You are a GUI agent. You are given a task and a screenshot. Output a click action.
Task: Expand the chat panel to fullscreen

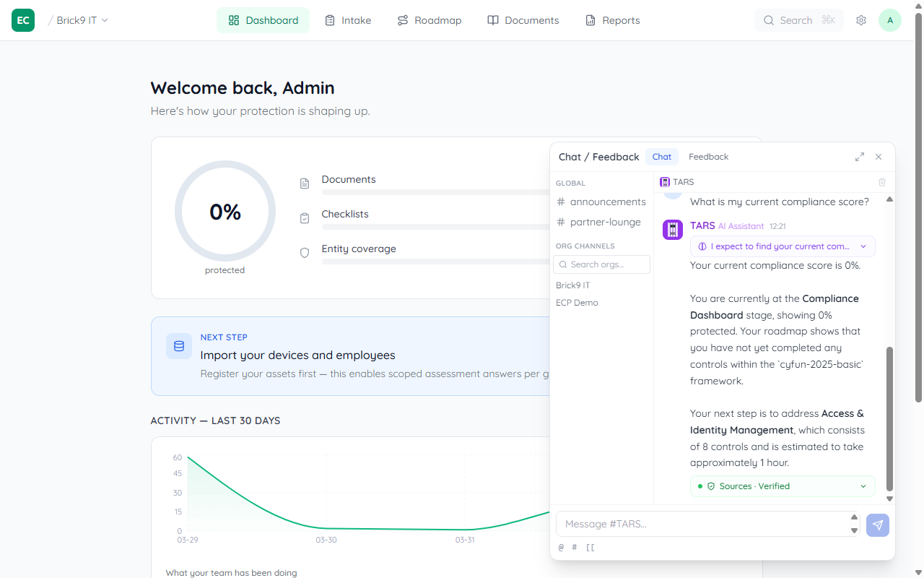[859, 157]
